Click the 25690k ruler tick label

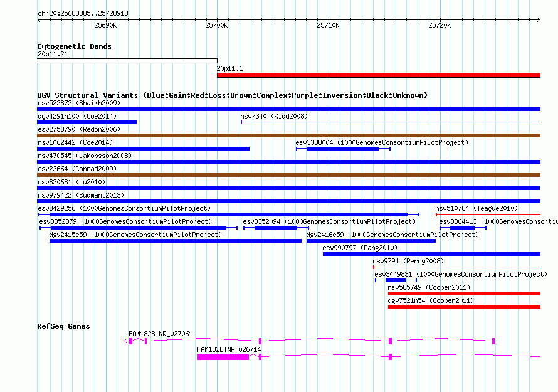pos(105,25)
